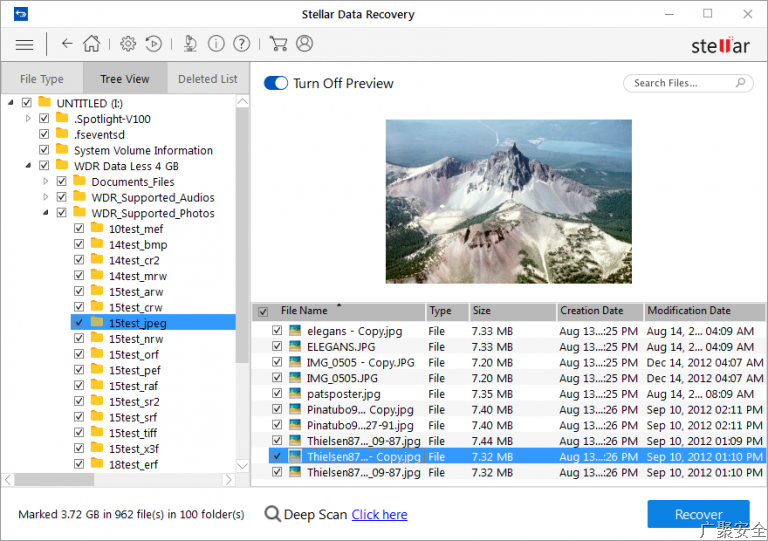Switch to the File Type tab
The image size is (768, 541).
point(42,79)
